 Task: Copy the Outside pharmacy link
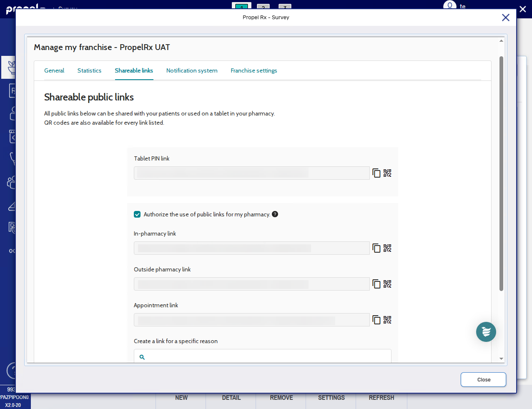point(376,284)
